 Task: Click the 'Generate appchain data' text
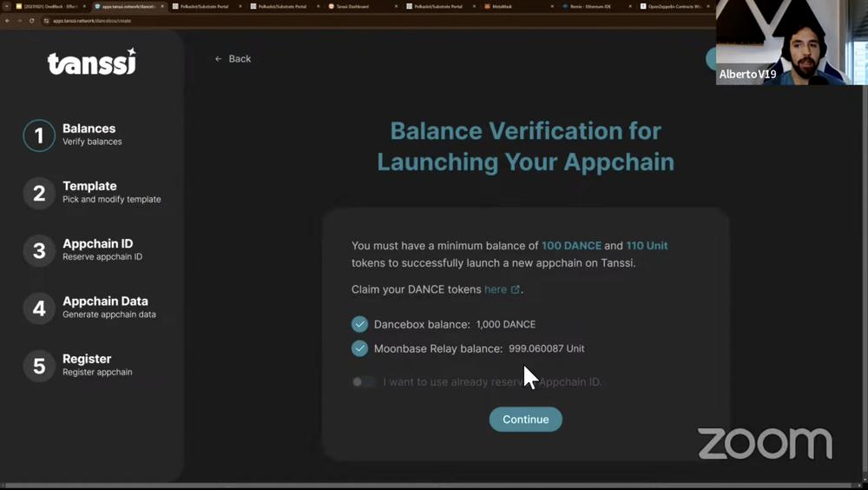(x=109, y=315)
